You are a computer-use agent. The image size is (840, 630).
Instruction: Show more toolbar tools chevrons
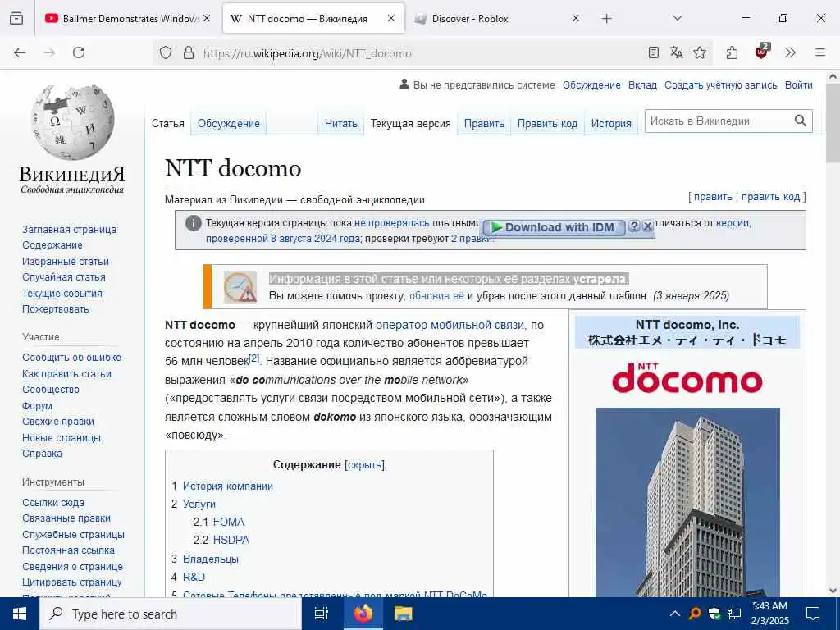[790, 52]
